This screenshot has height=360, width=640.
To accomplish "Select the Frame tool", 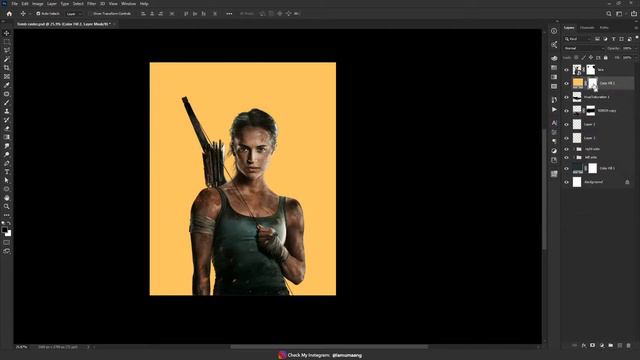I will pos(7,76).
